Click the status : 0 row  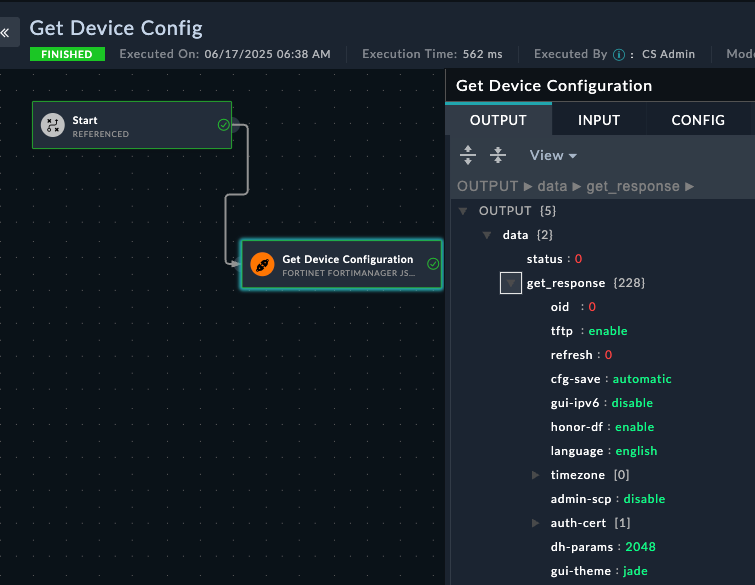click(x=554, y=259)
